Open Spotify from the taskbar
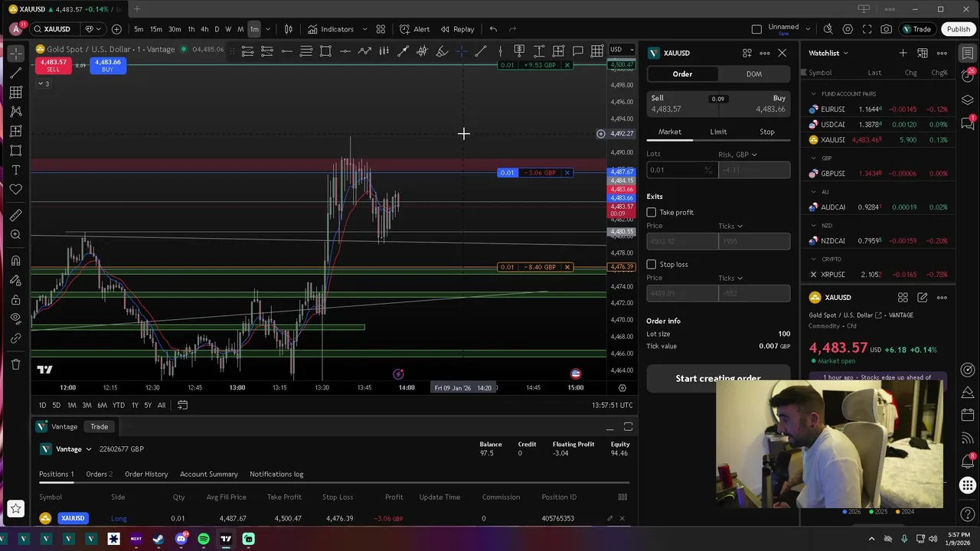This screenshot has width=980, height=551. tap(204, 539)
